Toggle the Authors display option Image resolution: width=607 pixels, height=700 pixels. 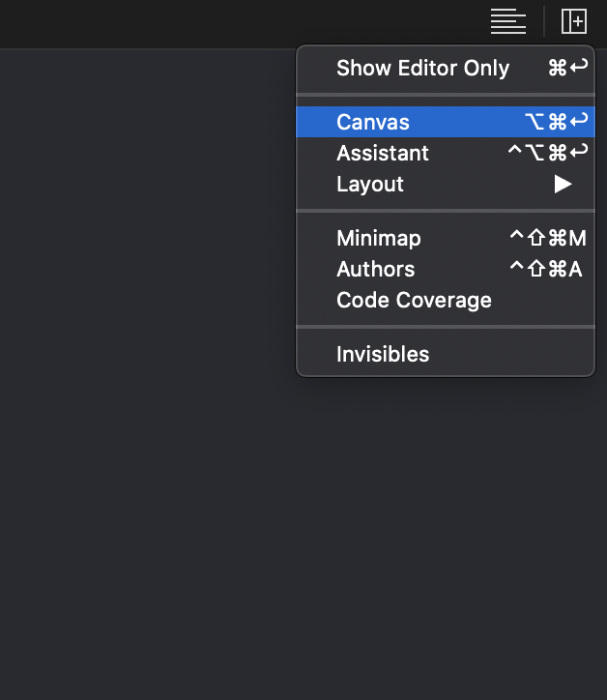click(375, 269)
